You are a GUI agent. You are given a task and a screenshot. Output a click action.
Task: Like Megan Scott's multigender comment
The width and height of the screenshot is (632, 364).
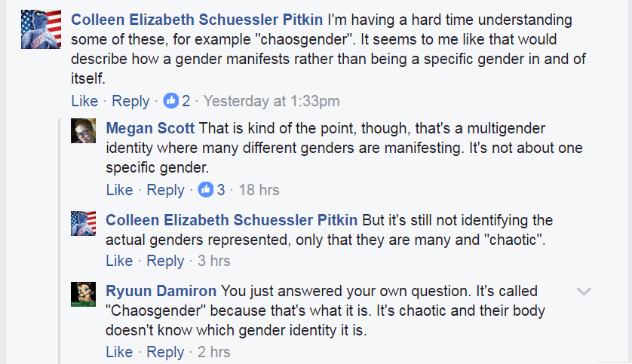coord(119,190)
